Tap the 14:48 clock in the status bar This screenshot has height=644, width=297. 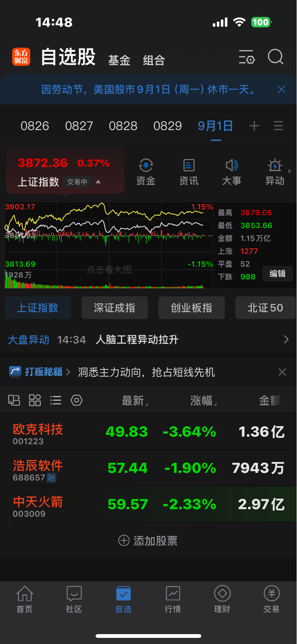[54, 22]
